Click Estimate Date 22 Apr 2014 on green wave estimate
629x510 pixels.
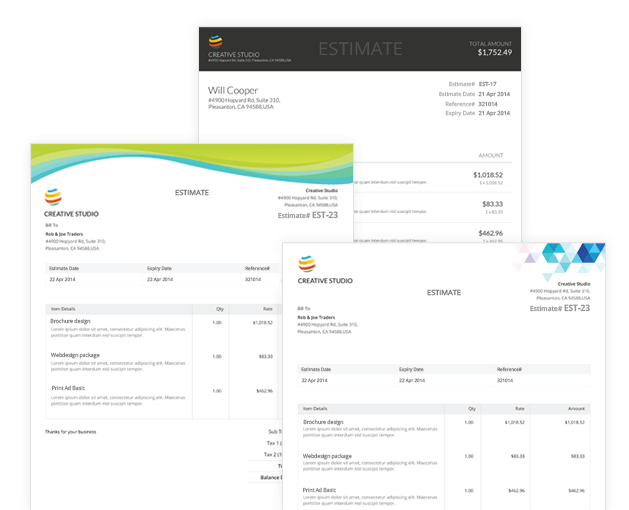coord(62,279)
